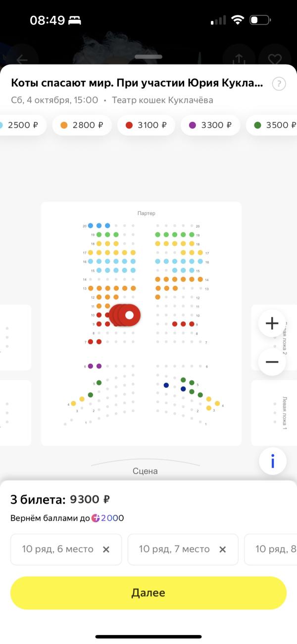This screenshot has width=297, height=644.
Task: Tap the bonus points 2000 badge
Action: [107, 518]
